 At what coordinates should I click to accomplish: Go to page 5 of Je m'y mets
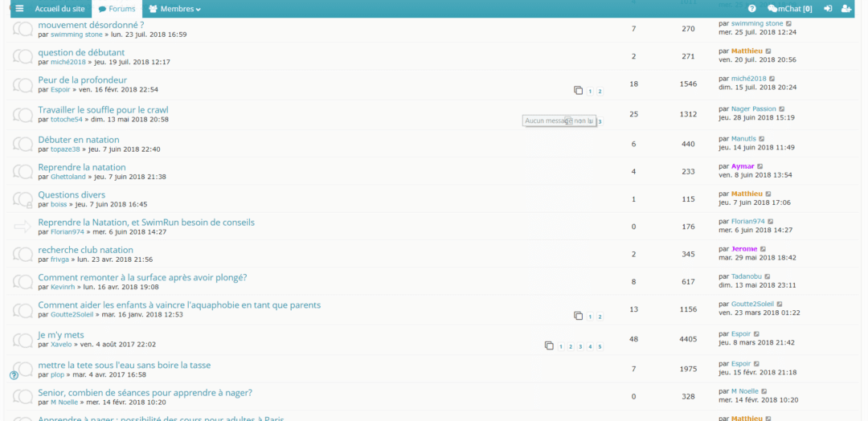click(600, 347)
